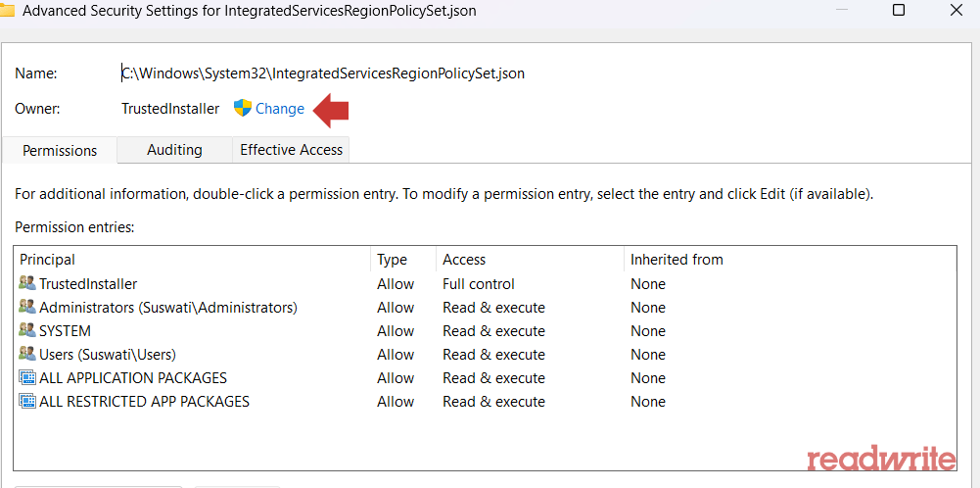Select the Permissions tab
The image size is (980, 488).
60,151
